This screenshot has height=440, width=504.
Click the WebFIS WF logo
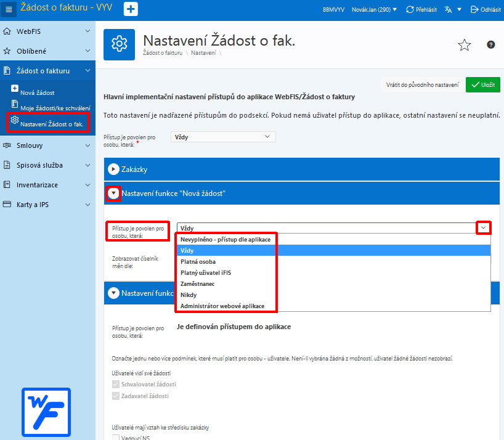(46, 412)
